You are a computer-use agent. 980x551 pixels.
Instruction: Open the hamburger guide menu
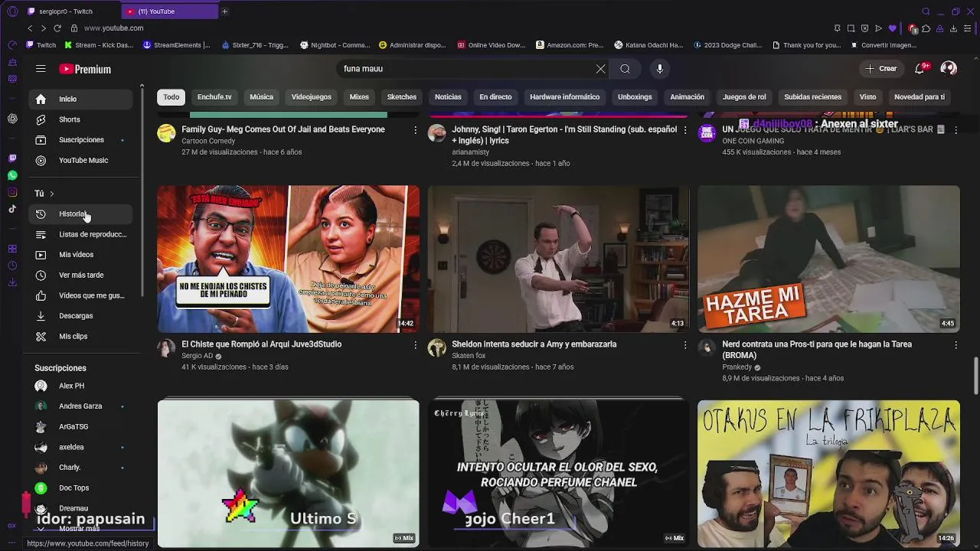[41, 69]
